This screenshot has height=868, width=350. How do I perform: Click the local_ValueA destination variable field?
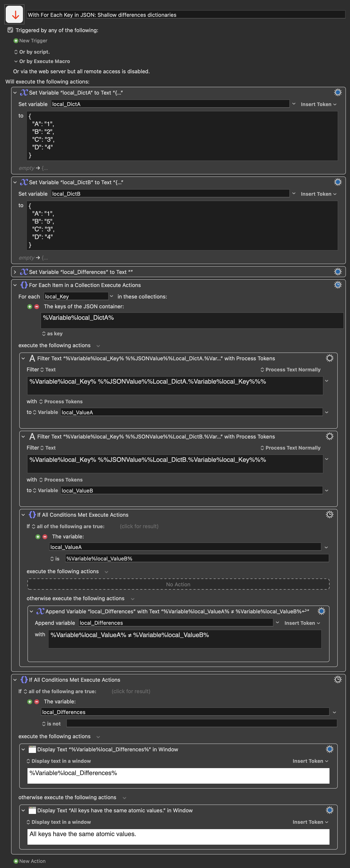tap(192, 412)
